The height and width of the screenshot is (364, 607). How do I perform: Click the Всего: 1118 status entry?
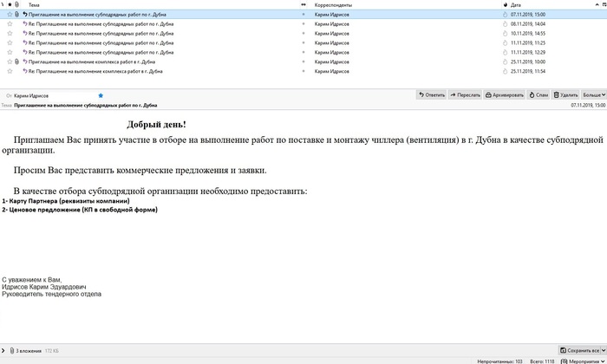(542, 361)
